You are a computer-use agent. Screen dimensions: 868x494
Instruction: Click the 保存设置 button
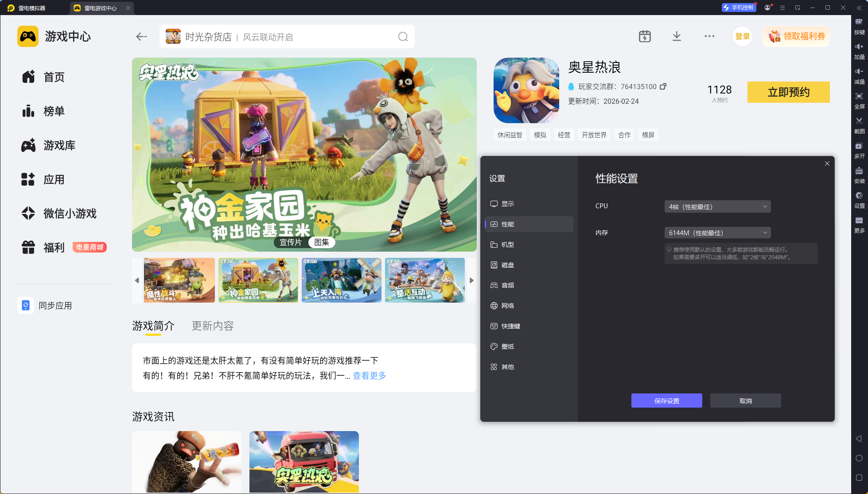pyautogui.click(x=666, y=401)
